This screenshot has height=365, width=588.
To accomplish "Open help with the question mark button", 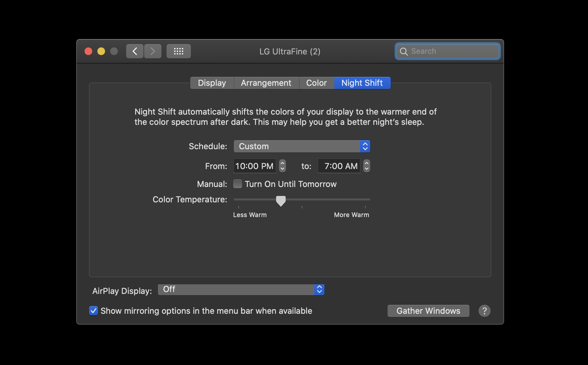I will 484,311.
